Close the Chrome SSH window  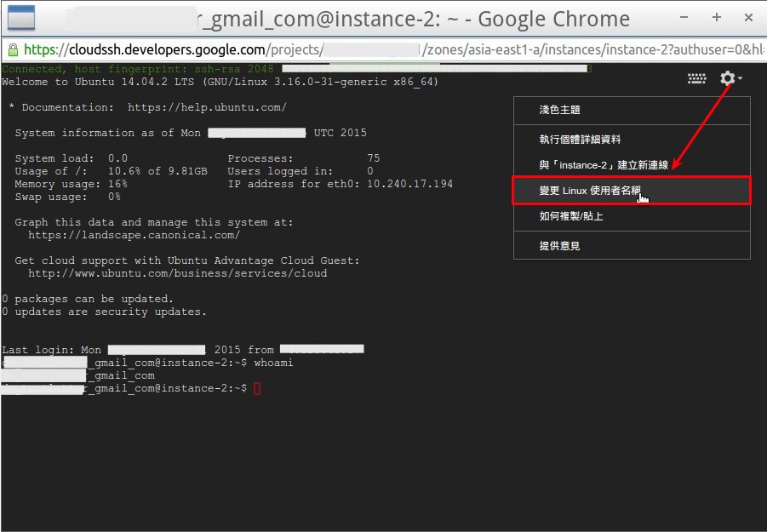(x=748, y=18)
